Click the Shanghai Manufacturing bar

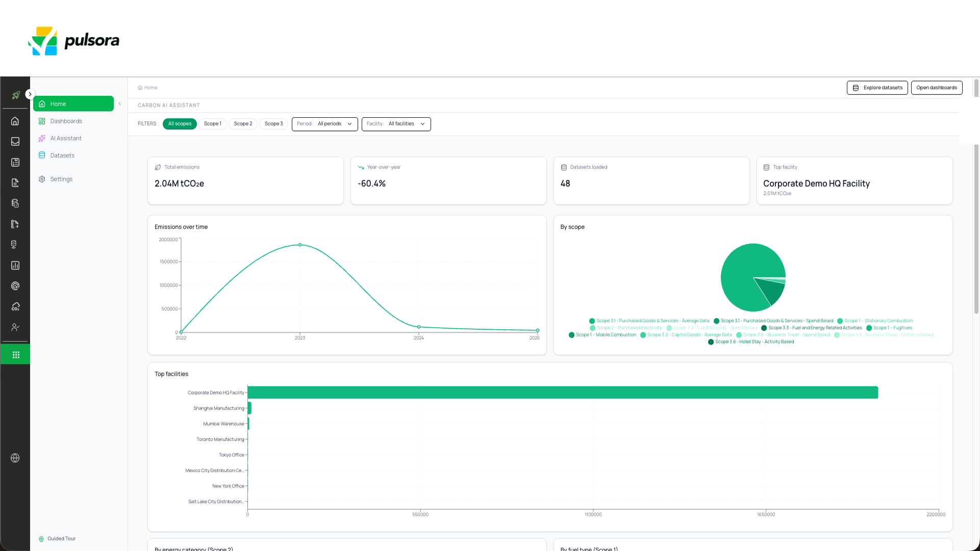pyautogui.click(x=249, y=408)
